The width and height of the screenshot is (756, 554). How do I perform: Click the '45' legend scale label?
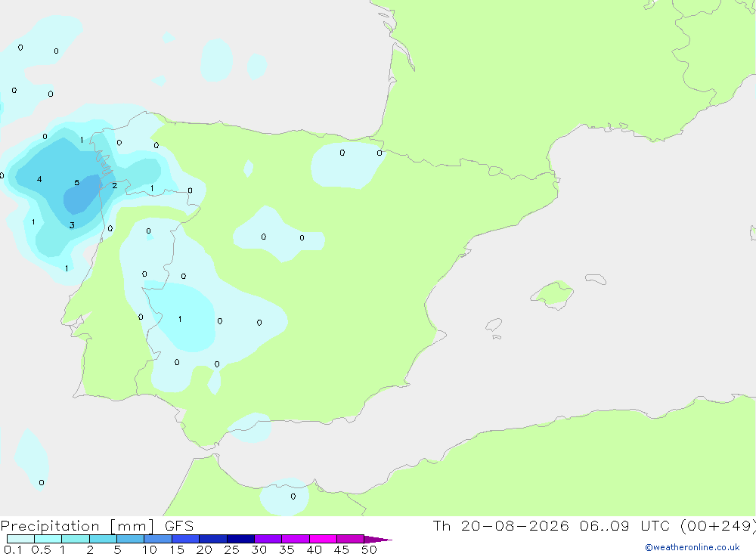[342, 549]
